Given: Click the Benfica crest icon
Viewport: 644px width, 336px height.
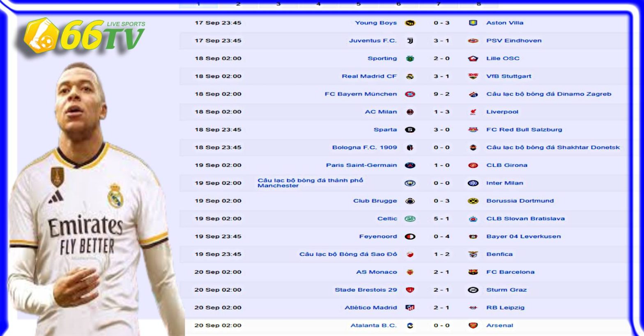Looking at the screenshot, I should pyautogui.click(x=473, y=254).
